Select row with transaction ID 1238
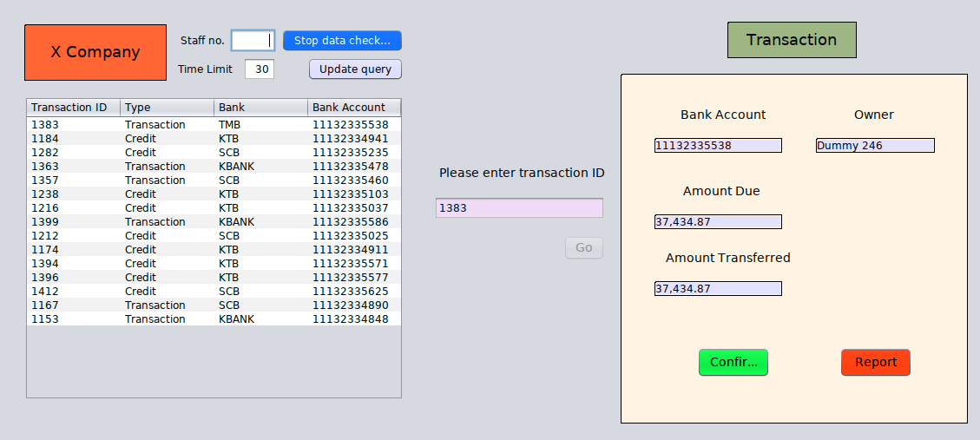This screenshot has width=980, height=440. tap(214, 194)
